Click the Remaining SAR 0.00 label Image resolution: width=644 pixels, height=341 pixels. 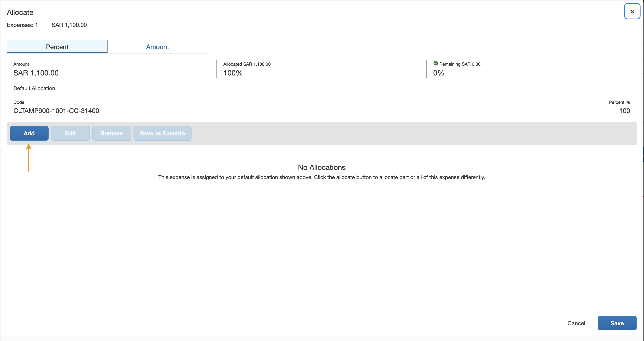pos(460,64)
